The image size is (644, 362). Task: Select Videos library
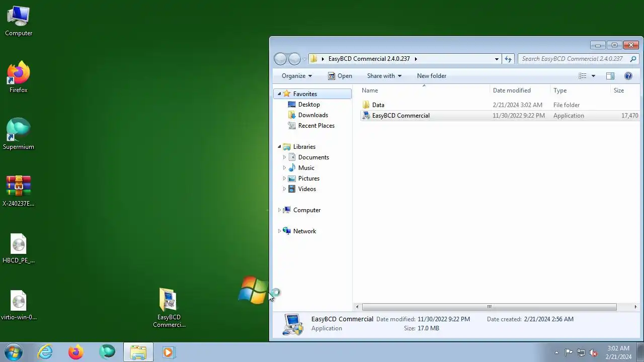(307, 189)
